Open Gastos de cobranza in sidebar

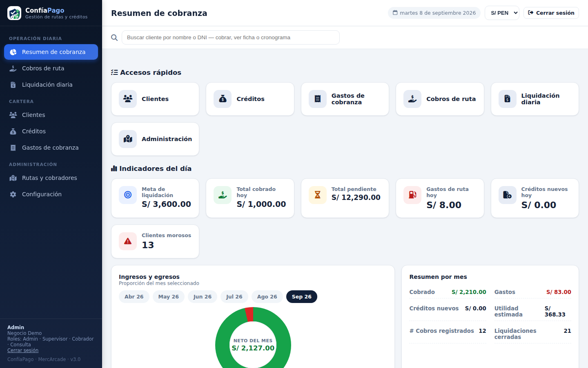tap(51, 148)
